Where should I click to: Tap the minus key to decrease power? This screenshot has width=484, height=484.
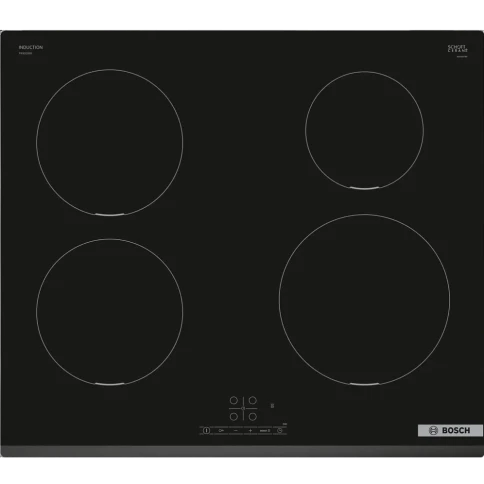[x=236, y=430]
